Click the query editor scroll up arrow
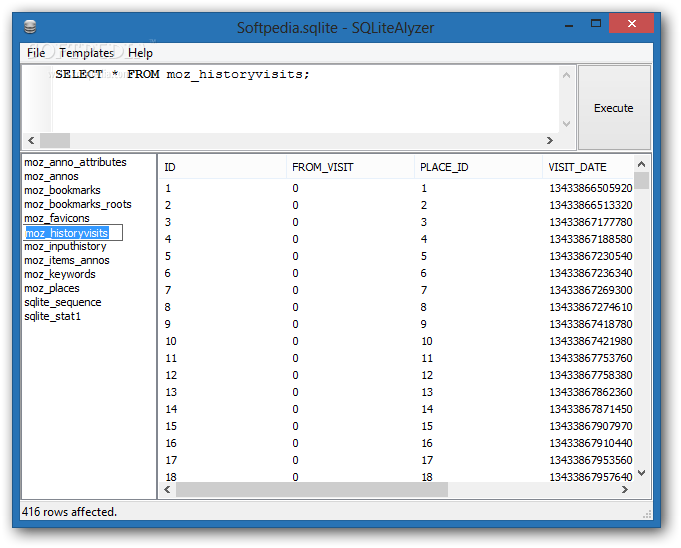681x548 pixels. coord(566,75)
